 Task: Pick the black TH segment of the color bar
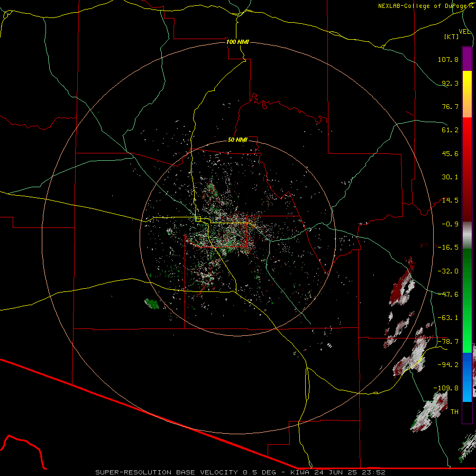[x=467, y=412]
